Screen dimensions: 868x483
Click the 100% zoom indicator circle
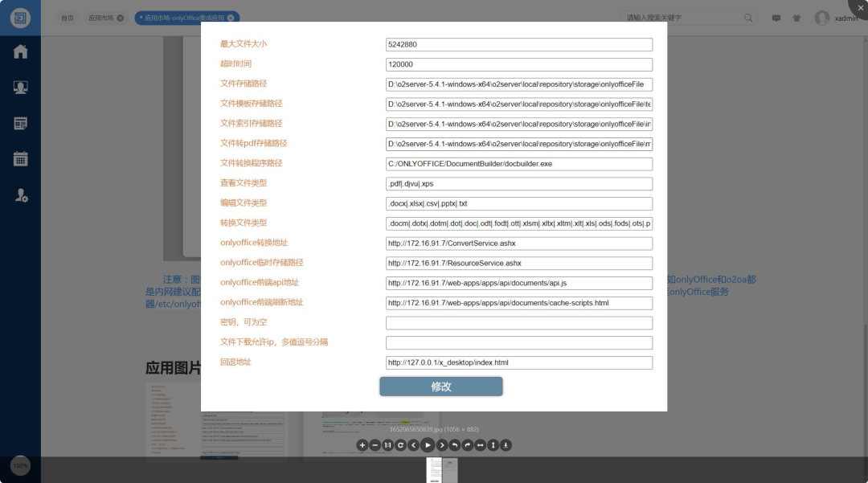click(20, 466)
